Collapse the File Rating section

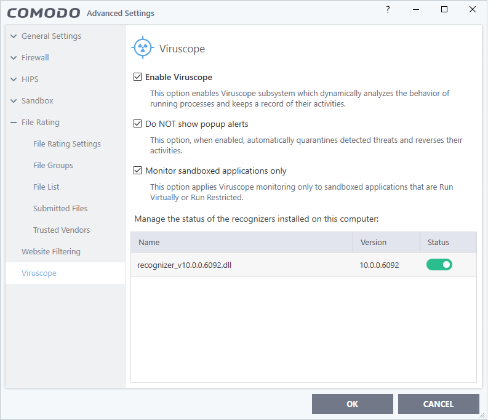click(x=14, y=123)
